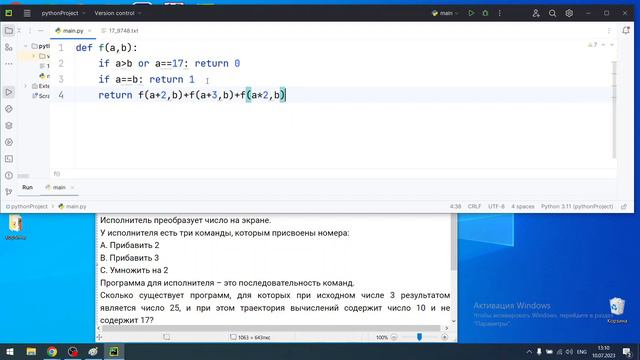Click UTF-8 encoding in status bar
This screenshot has height=360, width=640.
coord(496,207)
